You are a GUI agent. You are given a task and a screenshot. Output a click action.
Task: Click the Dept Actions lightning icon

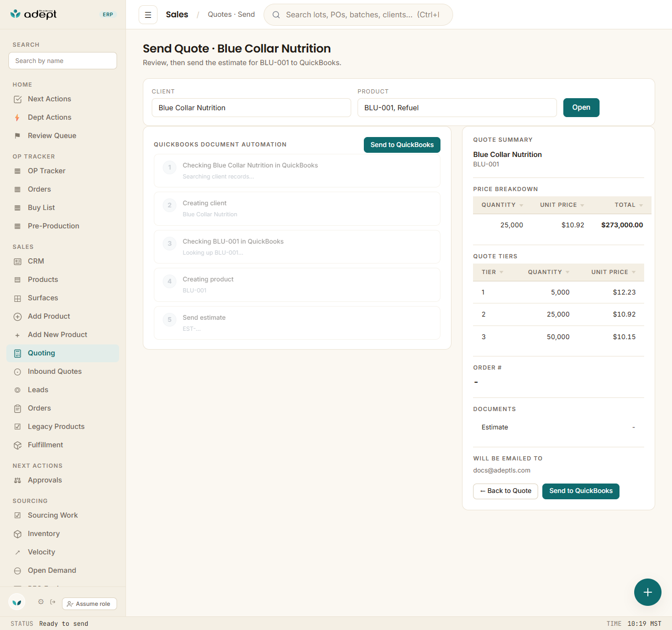(17, 118)
